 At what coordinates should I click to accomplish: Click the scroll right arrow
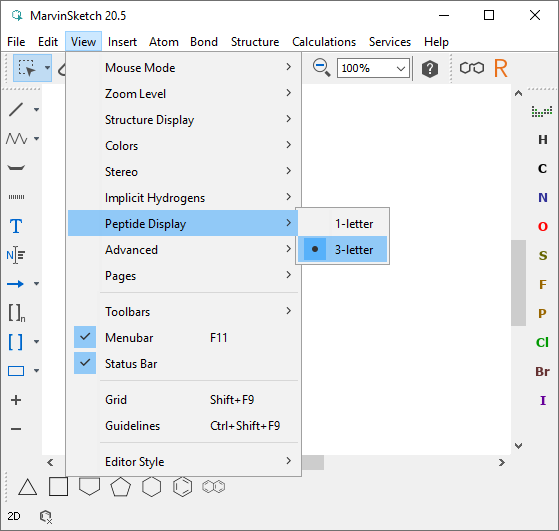pyautogui.click(x=502, y=463)
